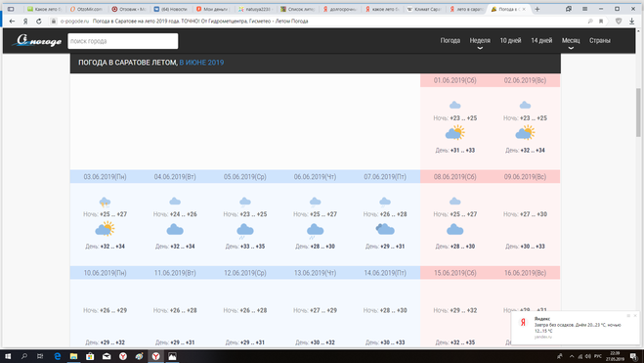Click the lock icon next to o-pogode.ru
This screenshot has width=644, height=363.
point(54,21)
